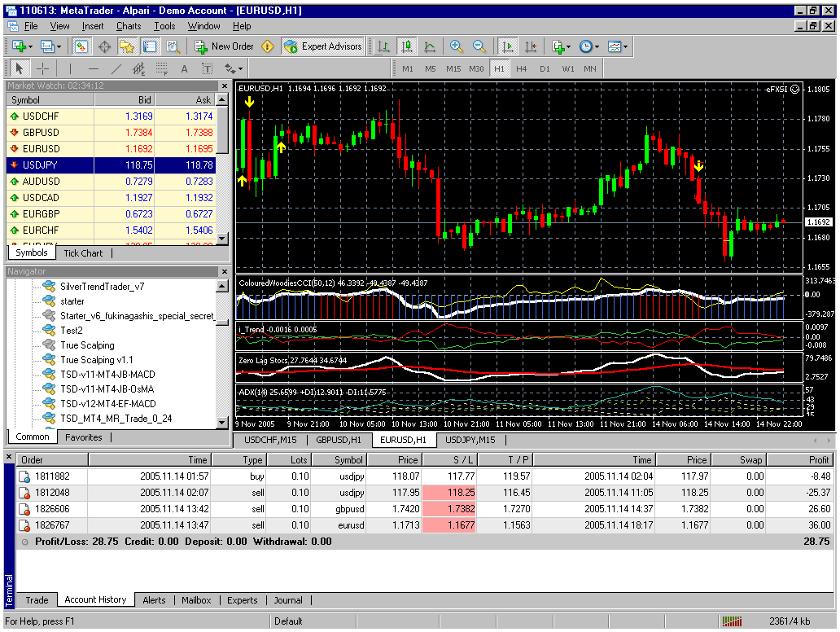This screenshot has height=632, width=840.
Task: Set timeframe to D1
Action: point(545,68)
